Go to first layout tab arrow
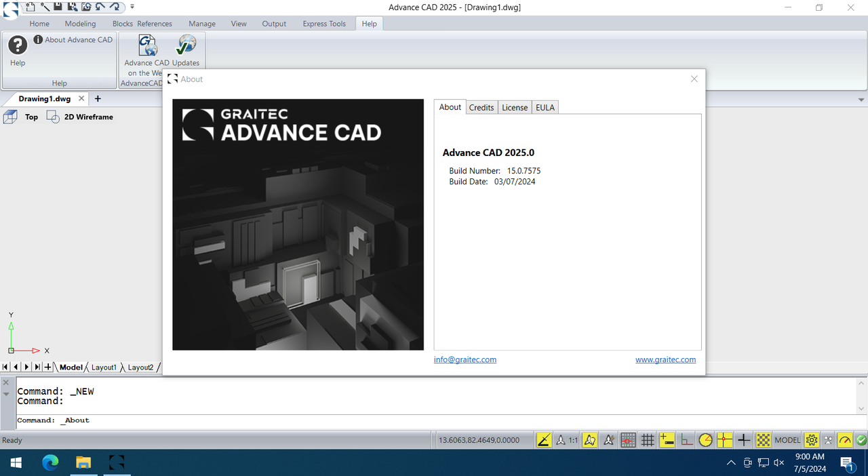Image resolution: width=868 pixels, height=476 pixels. [6, 367]
